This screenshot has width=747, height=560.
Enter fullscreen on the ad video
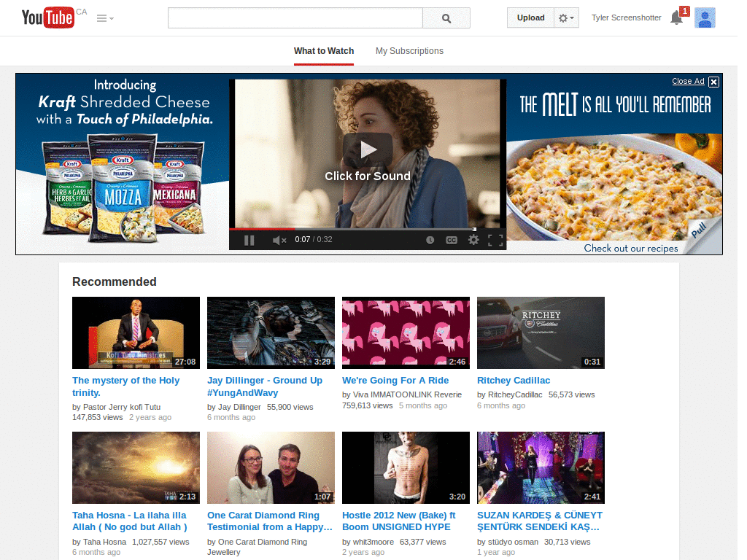[x=495, y=240]
